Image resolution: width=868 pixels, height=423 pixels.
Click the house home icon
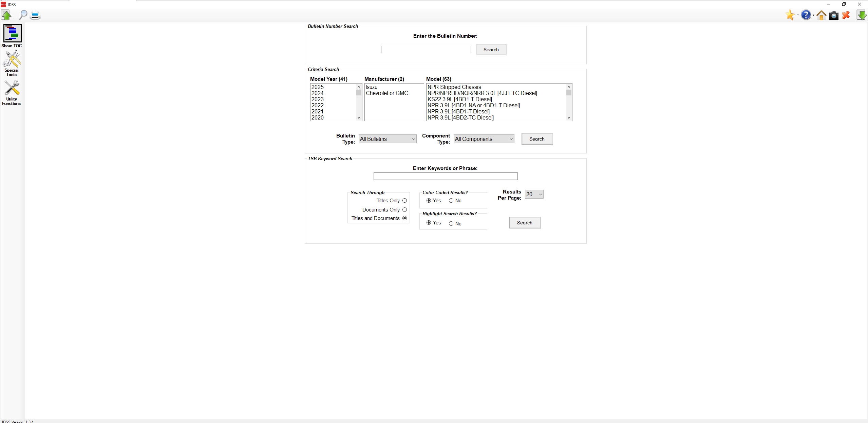tap(821, 15)
